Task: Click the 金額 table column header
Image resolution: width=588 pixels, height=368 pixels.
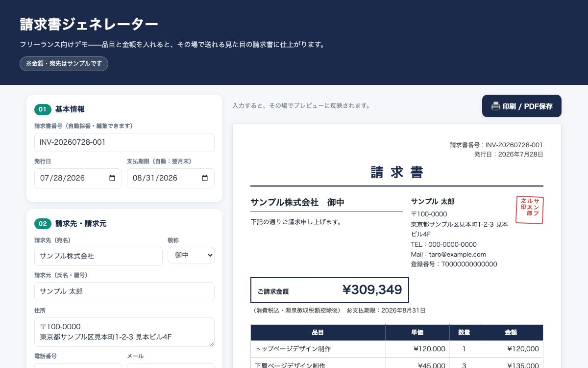Action: coord(511,333)
